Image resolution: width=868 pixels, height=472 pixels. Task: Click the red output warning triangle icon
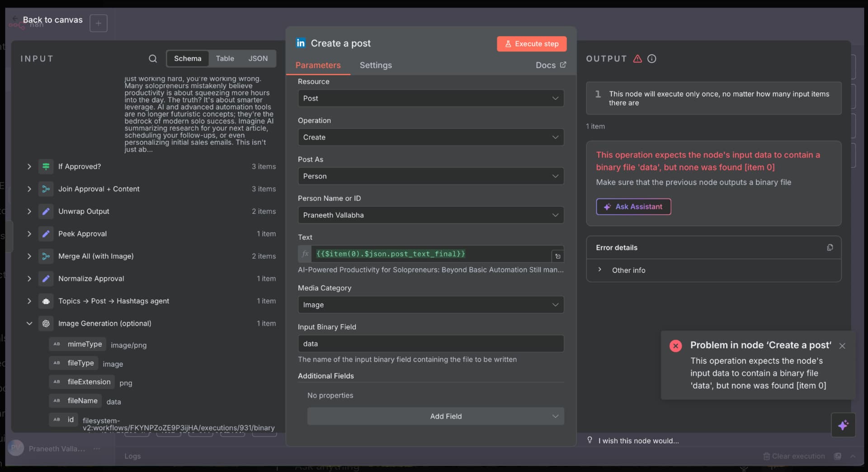pos(637,59)
